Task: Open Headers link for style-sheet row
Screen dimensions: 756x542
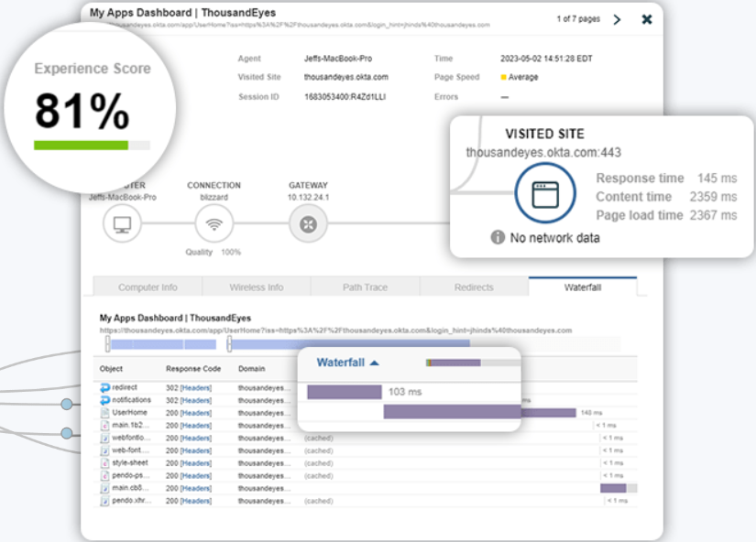Action: coord(196,463)
